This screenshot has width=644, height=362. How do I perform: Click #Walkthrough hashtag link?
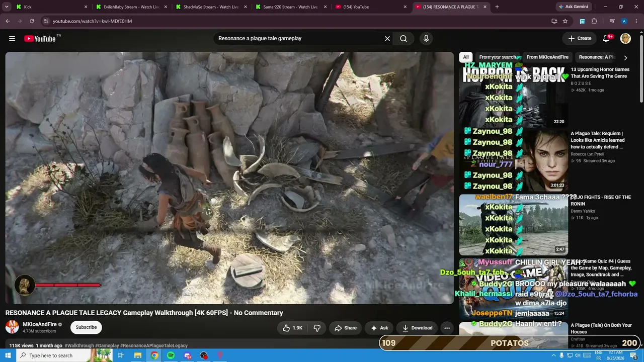(79, 346)
